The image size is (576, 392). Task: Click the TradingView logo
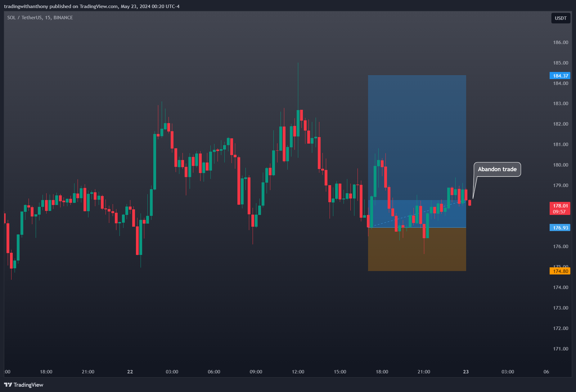coord(24,385)
